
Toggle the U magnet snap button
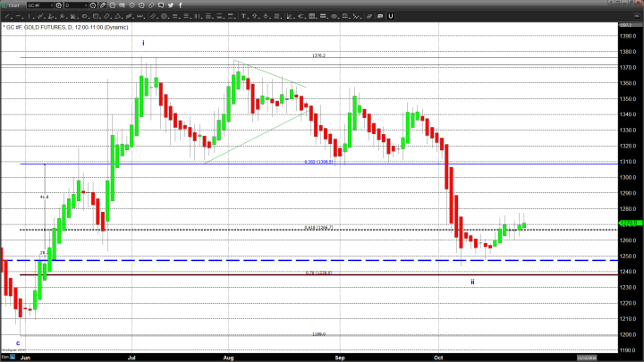pos(390,16)
